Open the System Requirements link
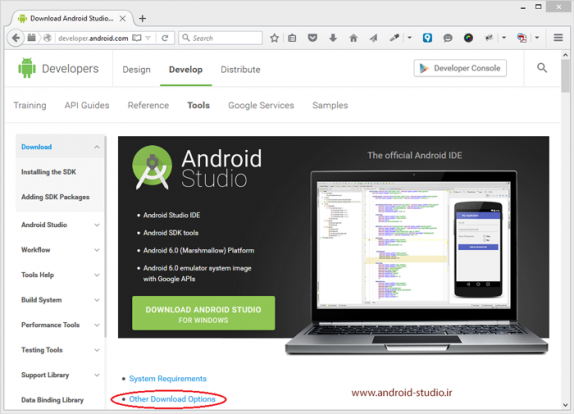Screen dimensions: 574x414 pyautogui.click(x=168, y=378)
